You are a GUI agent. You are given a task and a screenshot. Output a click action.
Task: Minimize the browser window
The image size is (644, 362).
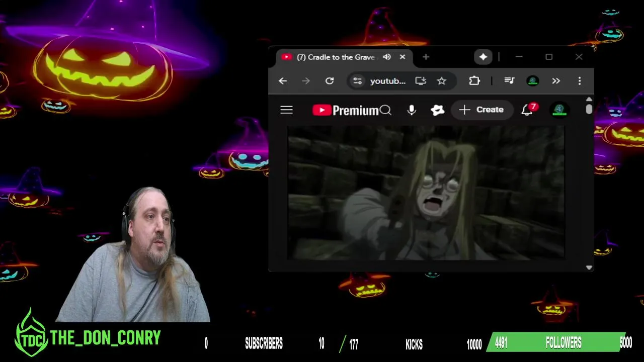pyautogui.click(x=519, y=57)
